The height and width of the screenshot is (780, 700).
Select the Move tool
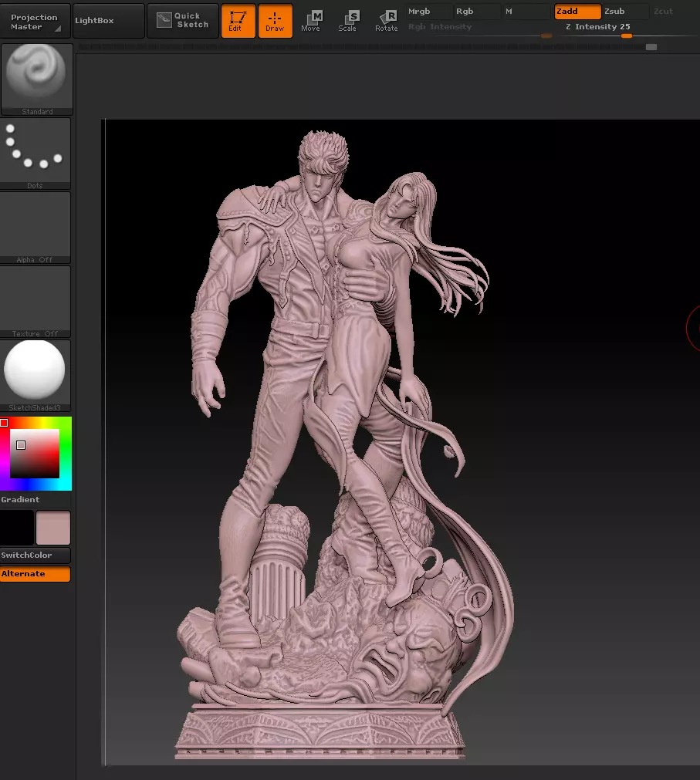312,21
